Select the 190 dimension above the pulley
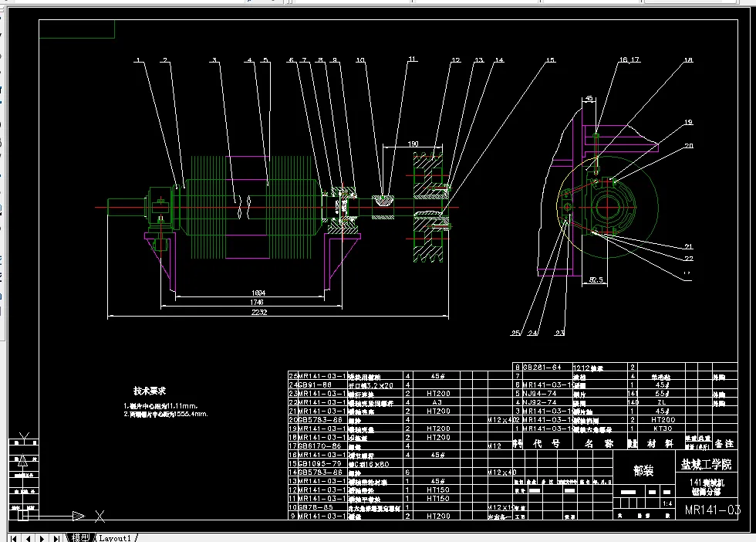Screen dimensions: 756x542 413,144
